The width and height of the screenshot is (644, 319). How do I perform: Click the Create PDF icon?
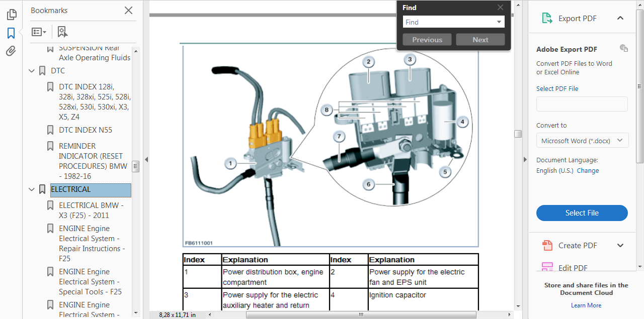click(x=547, y=246)
